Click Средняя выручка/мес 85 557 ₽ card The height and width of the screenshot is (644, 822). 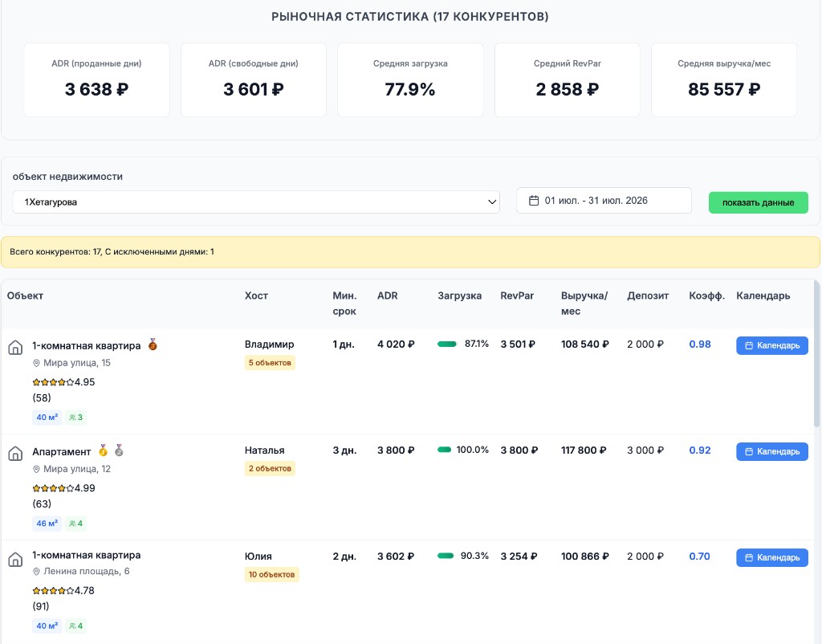pos(724,79)
